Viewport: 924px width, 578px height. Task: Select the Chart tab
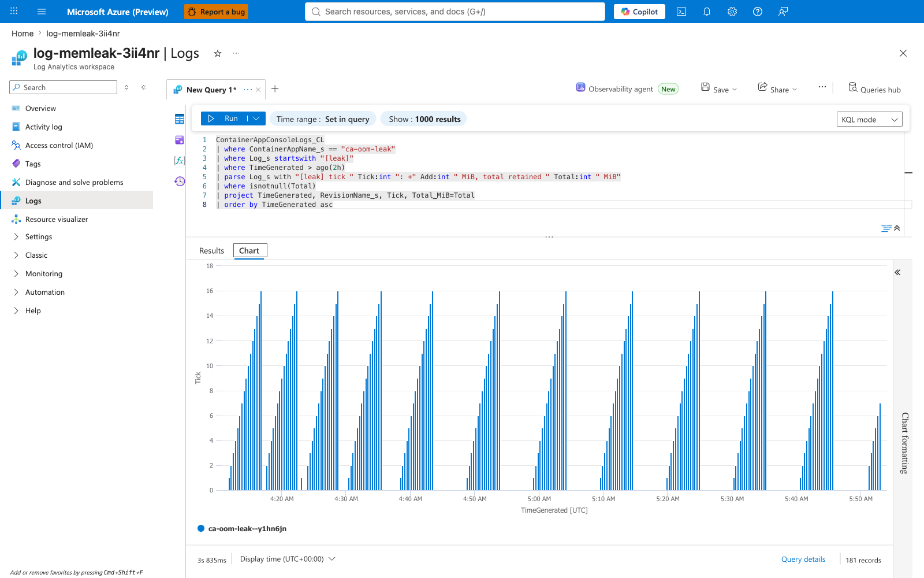pyautogui.click(x=249, y=251)
